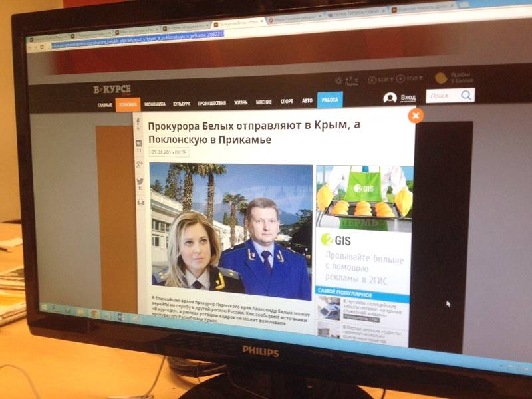Open the Авто menu section
Image resolution: width=532 pixels, height=399 pixels.
click(x=307, y=101)
